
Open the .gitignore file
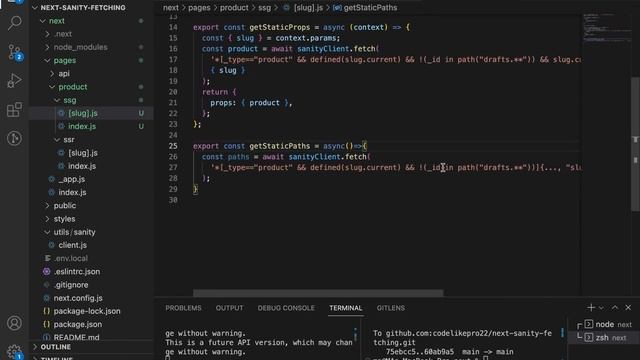(x=71, y=285)
